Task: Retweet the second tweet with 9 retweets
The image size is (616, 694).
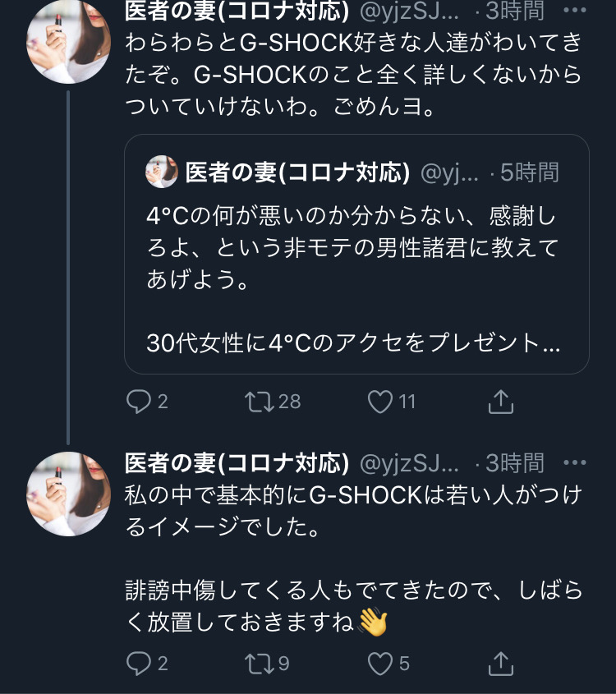Action: [259, 663]
